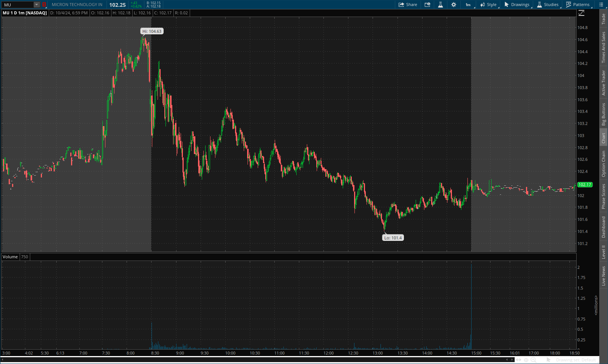The image size is (608, 364).
Task: Toggle the red linking square beside MU
Action: 44,5
